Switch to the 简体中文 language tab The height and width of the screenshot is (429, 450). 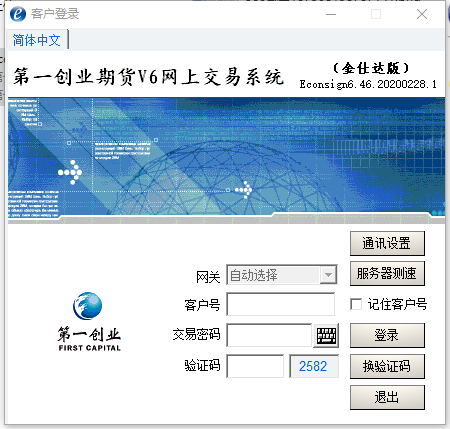(37, 40)
